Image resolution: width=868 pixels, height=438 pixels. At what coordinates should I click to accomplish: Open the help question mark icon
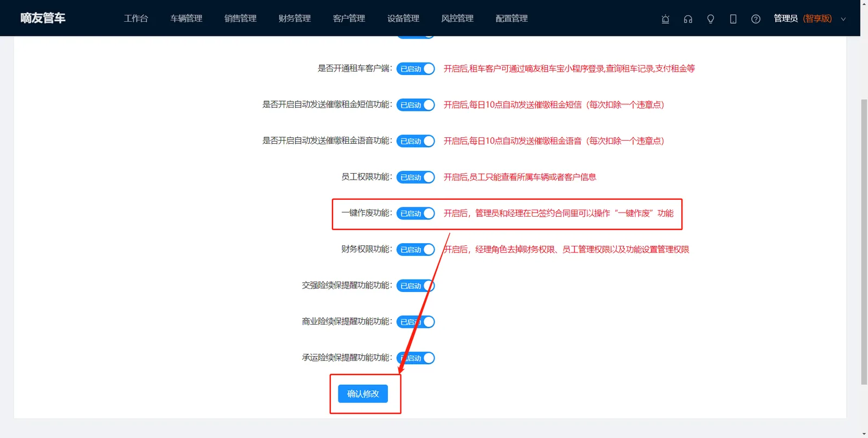756,19
